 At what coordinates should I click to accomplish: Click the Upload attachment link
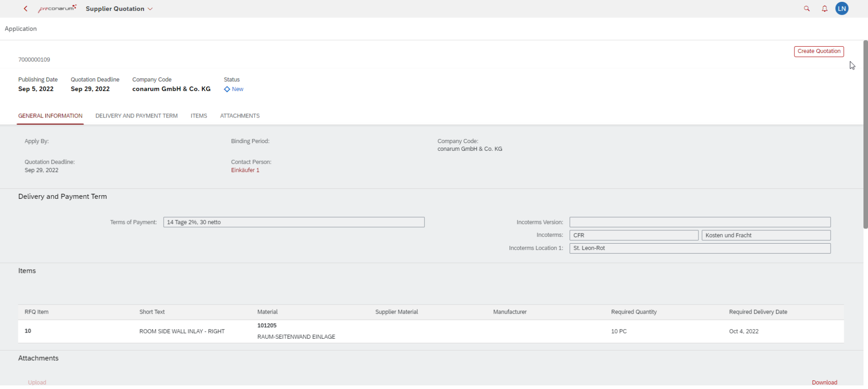37,382
